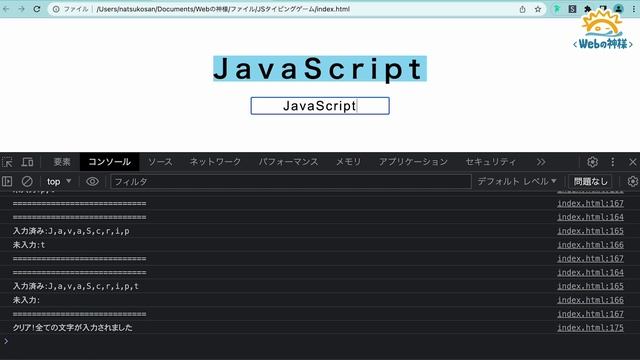Select the クリア!全ての文字が入力されました message
The image size is (640, 360).
click(x=73, y=328)
